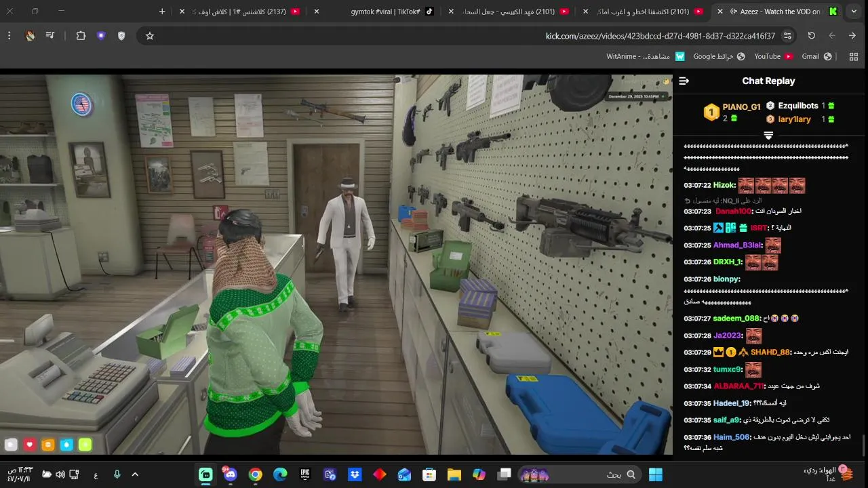Image resolution: width=868 pixels, height=488 pixels.
Task: Open Microsoft Edge from the taskbar
Action: point(280,474)
